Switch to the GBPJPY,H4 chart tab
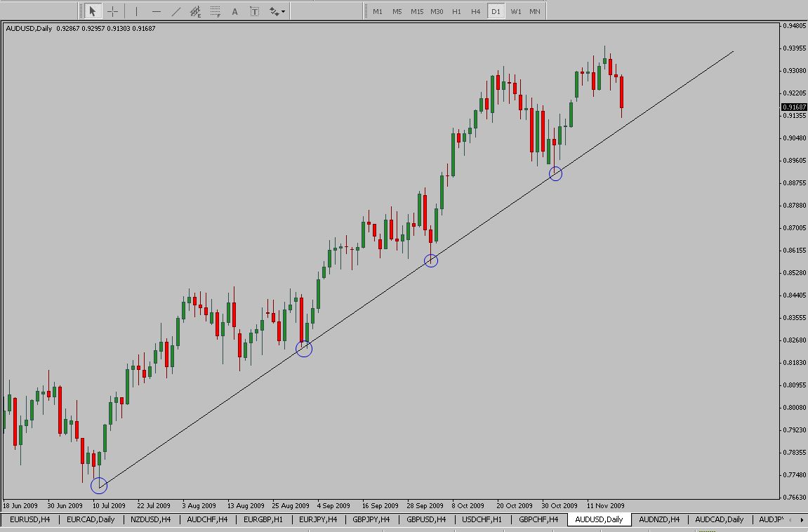Screen dimensions: 808x532 (371, 520)
